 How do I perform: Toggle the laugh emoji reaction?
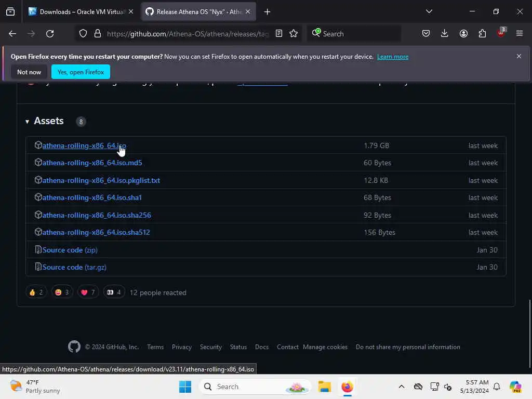62,292
